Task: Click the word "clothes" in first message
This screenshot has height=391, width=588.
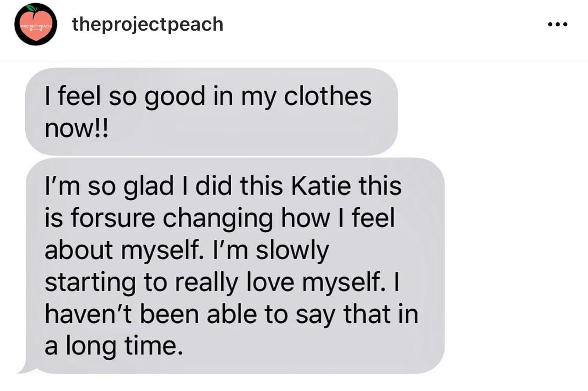Action: tap(327, 96)
